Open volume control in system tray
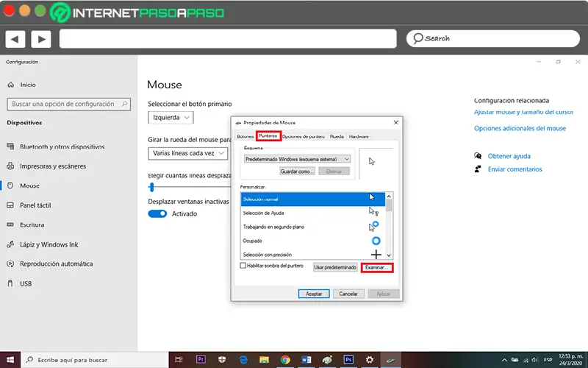 [535, 360]
